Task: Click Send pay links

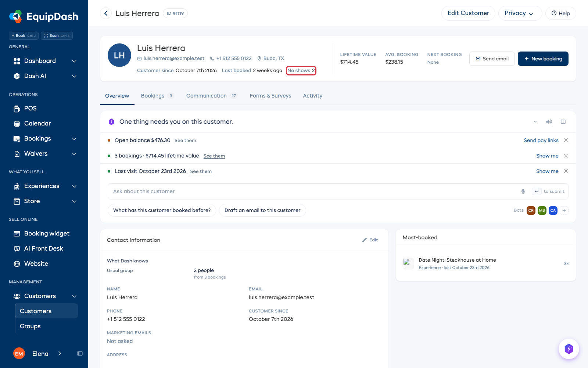Action: click(541, 140)
